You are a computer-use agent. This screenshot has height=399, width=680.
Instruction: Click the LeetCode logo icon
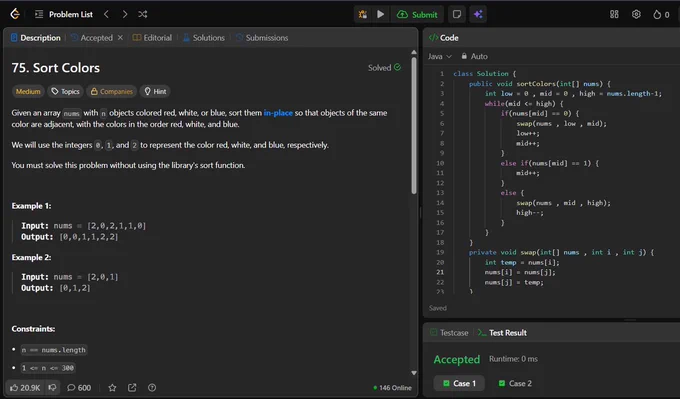click(x=15, y=14)
